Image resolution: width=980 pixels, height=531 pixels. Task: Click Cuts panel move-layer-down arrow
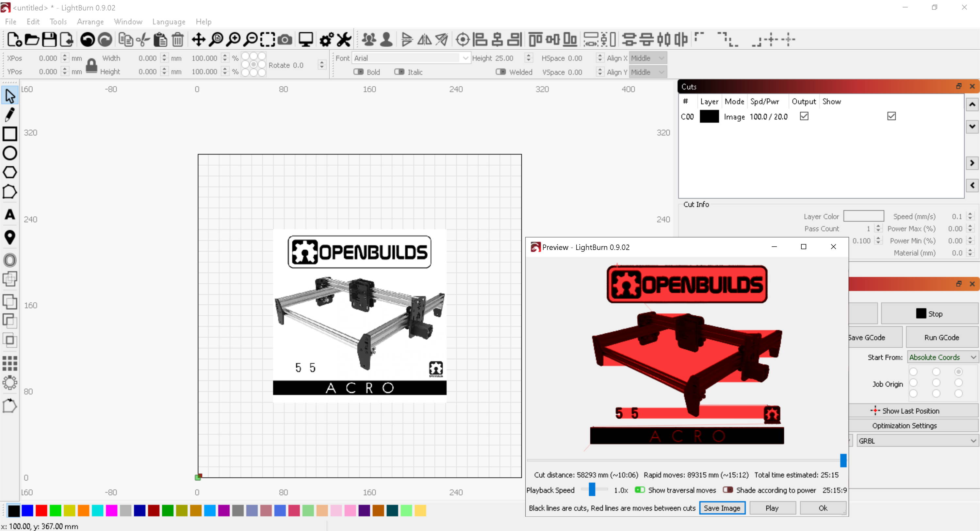(972, 126)
